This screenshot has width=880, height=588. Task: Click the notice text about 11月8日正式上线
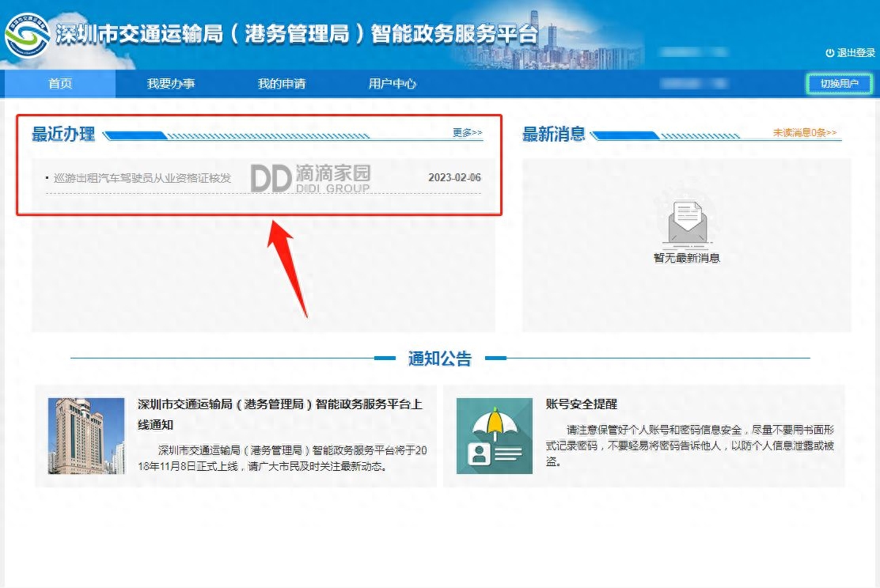283,458
